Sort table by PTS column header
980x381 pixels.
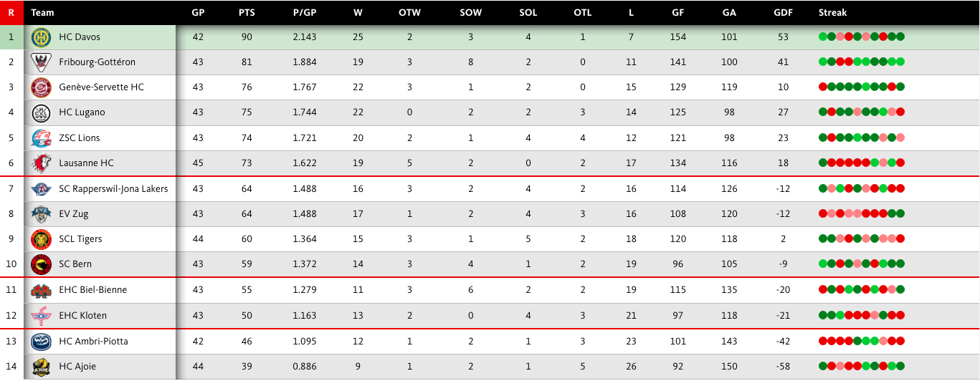[247, 12]
